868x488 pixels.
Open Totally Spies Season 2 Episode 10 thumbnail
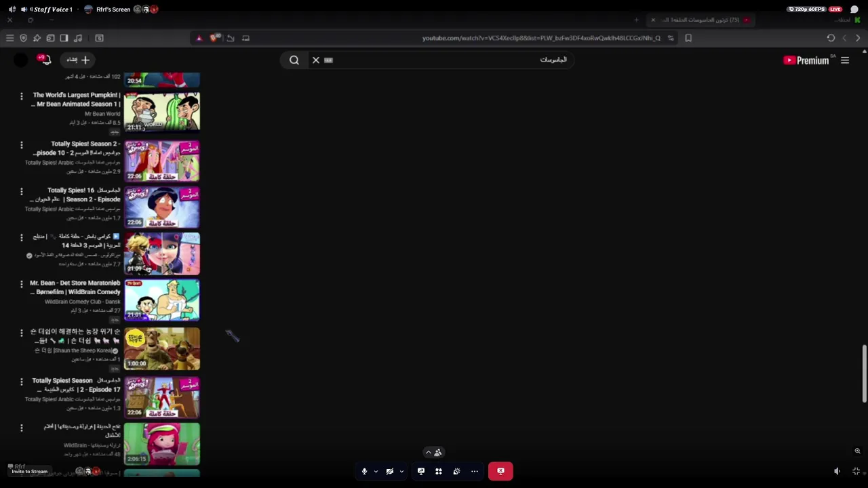[162, 161]
